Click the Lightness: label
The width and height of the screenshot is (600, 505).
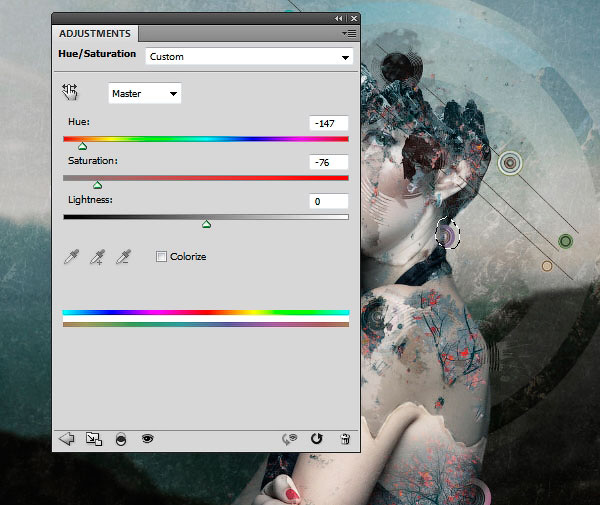(x=90, y=200)
